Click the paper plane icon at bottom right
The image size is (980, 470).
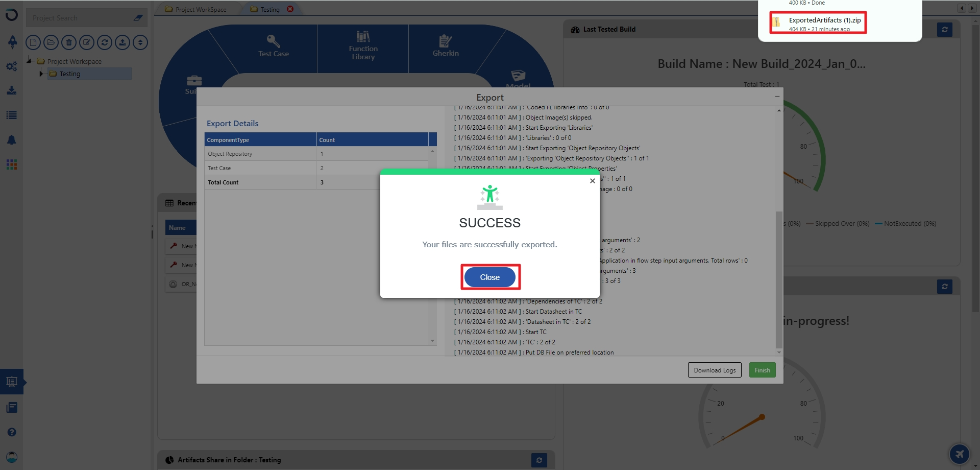click(960, 454)
